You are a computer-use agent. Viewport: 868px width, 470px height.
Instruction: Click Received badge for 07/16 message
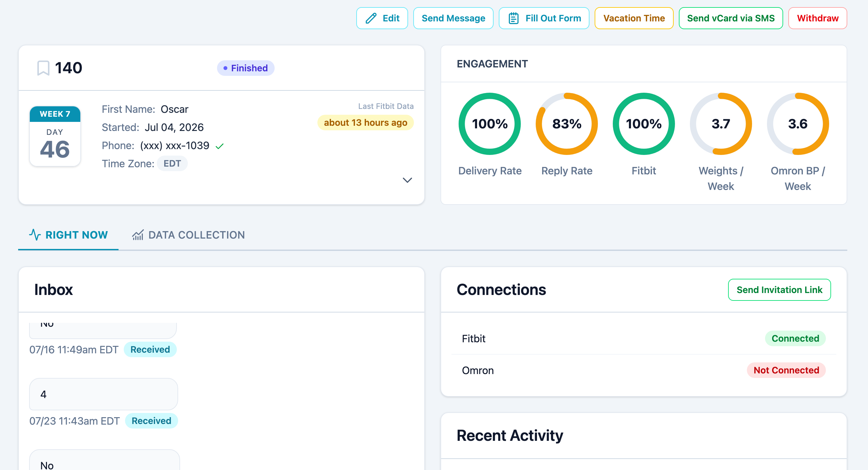150,349
